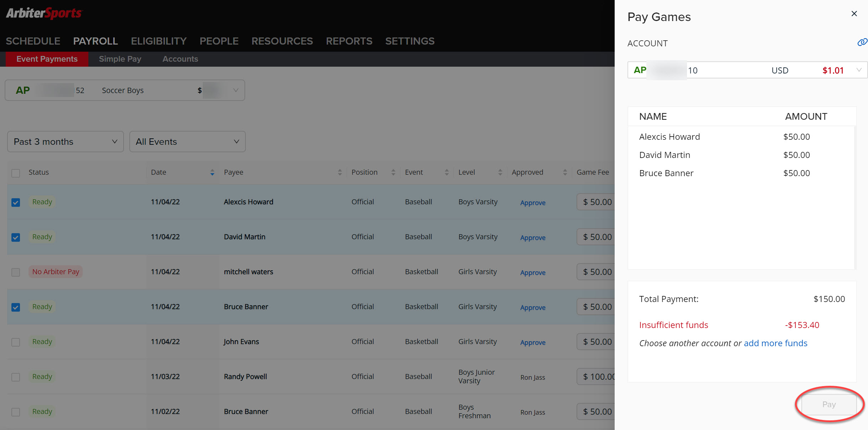Check the Randy Powell row checkbox
Image resolution: width=868 pixels, height=430 pixels.
click(x=16, y=377)
